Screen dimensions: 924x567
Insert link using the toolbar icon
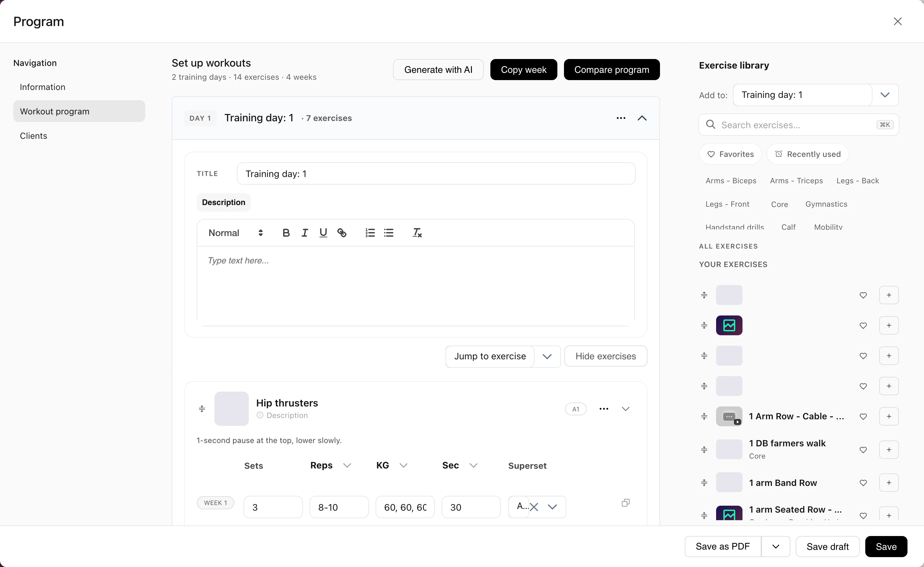[x=342, y=233]
